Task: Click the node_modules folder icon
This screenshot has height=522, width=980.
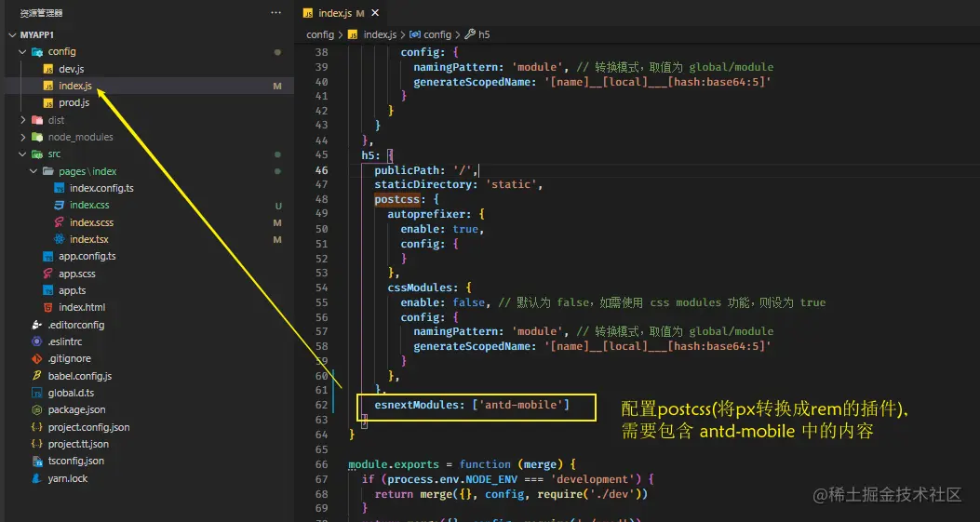Action: pyautogui.click(x=37, y=137)
